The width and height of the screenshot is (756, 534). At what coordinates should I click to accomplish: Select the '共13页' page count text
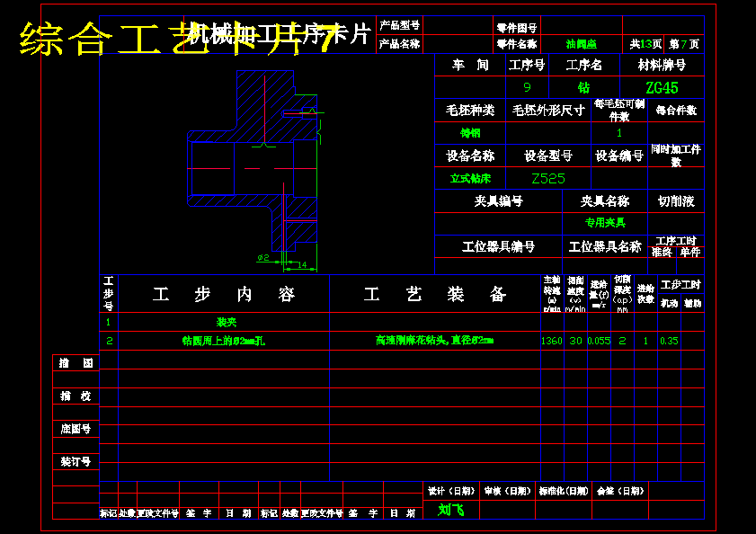pyautogui.click(x=645, y=44)
